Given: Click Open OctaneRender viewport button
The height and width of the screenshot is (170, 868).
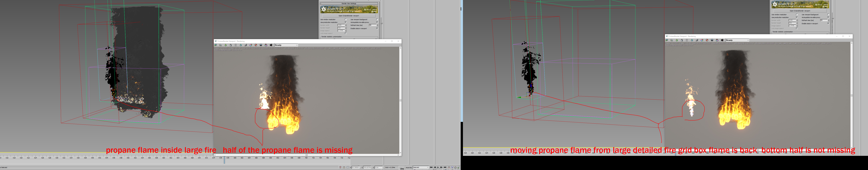Looking at the screenshot, I should (x=349, y=16).
